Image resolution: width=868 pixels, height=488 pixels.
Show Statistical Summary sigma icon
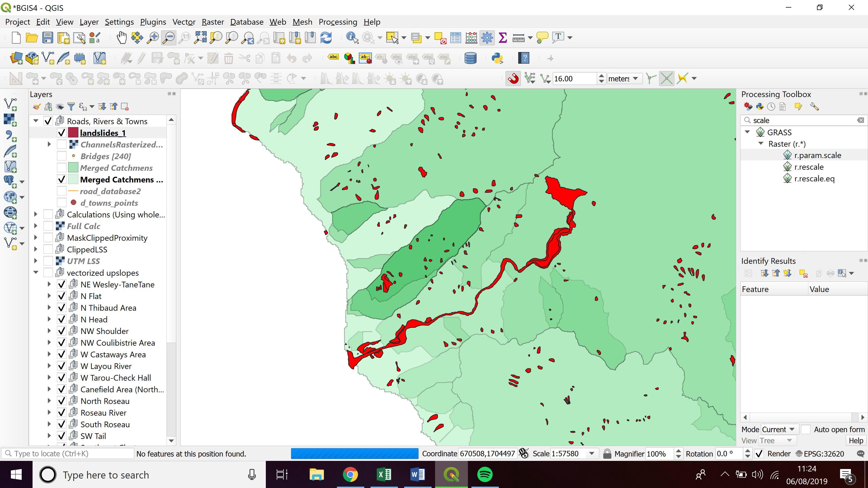pos(503,37)
